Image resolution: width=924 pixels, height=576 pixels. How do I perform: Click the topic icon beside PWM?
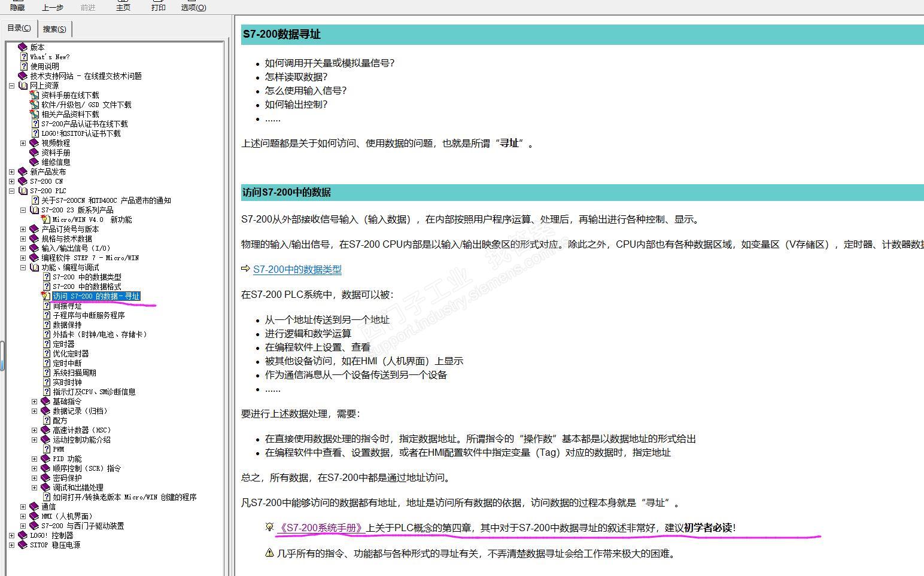tap(47, 449)
